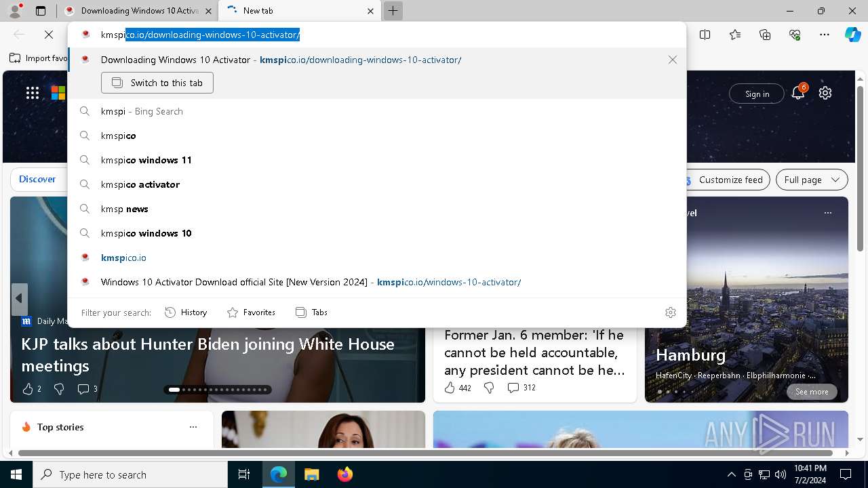Screen dimensions: 868x488
Task: Open a new tab with plus button
Action: (x=393, y=11)
